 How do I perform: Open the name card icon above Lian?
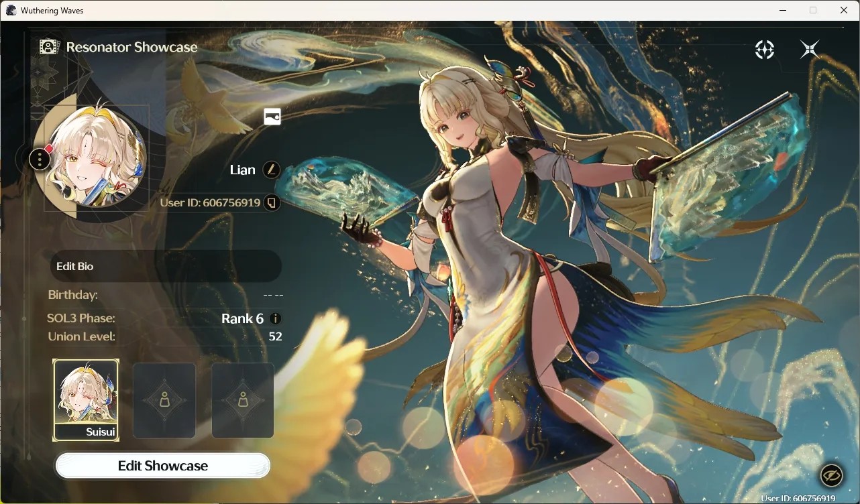click(x=272, y=117)
